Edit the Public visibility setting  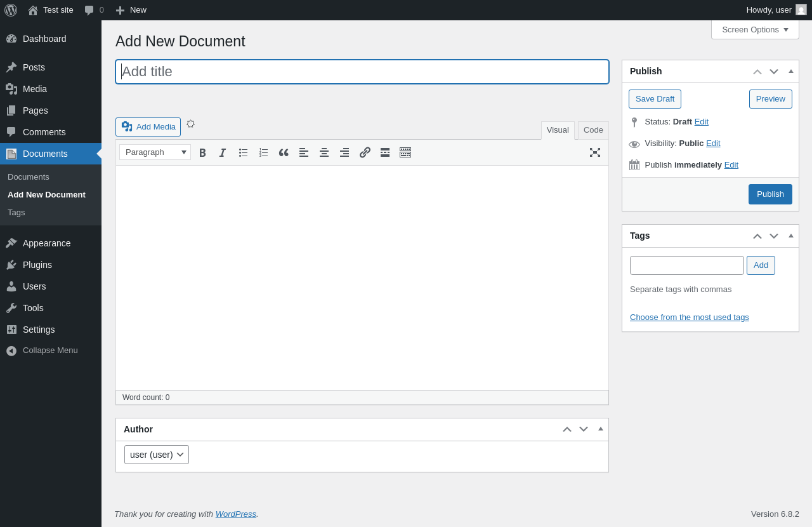tap(713, 143)
